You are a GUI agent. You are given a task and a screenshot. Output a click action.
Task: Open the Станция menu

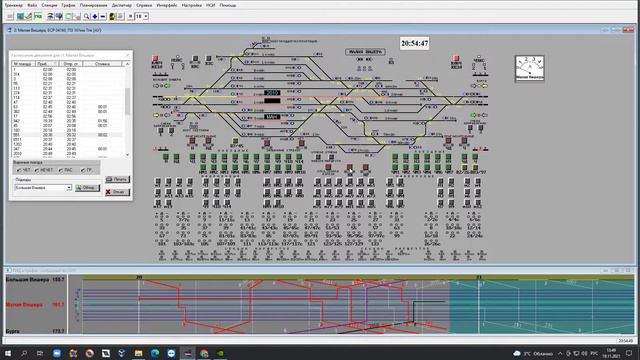[49, 5]
